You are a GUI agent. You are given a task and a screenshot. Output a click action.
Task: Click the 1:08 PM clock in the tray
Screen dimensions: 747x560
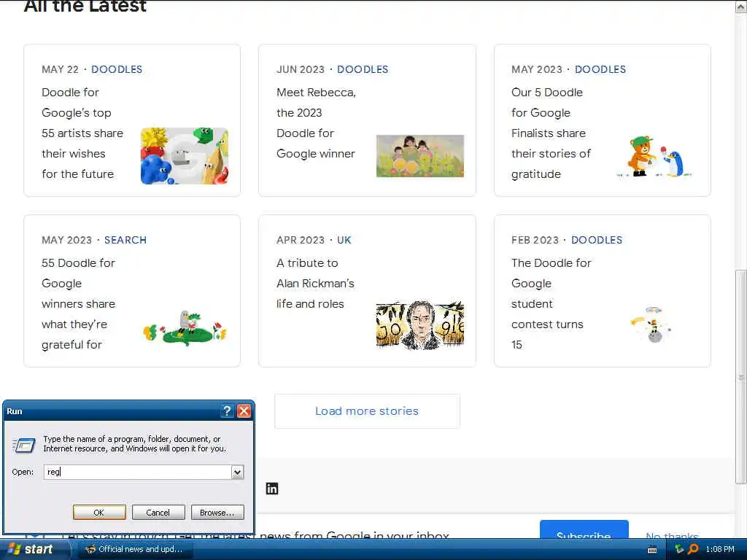[720, 549]
